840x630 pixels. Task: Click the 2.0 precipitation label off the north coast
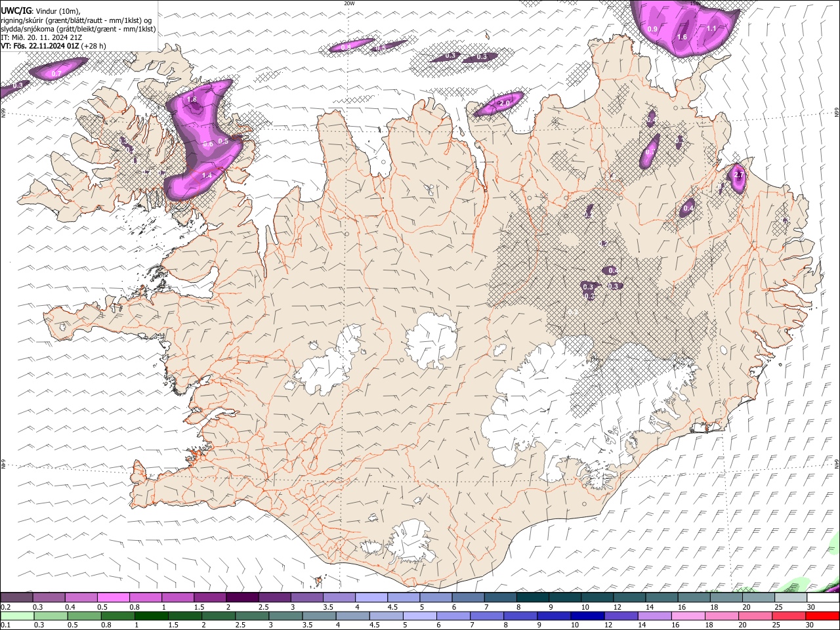[x=505, y=104]
